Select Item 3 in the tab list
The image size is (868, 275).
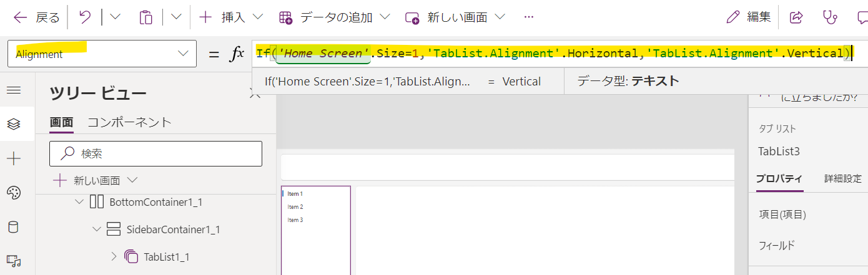tap(295, 220)
